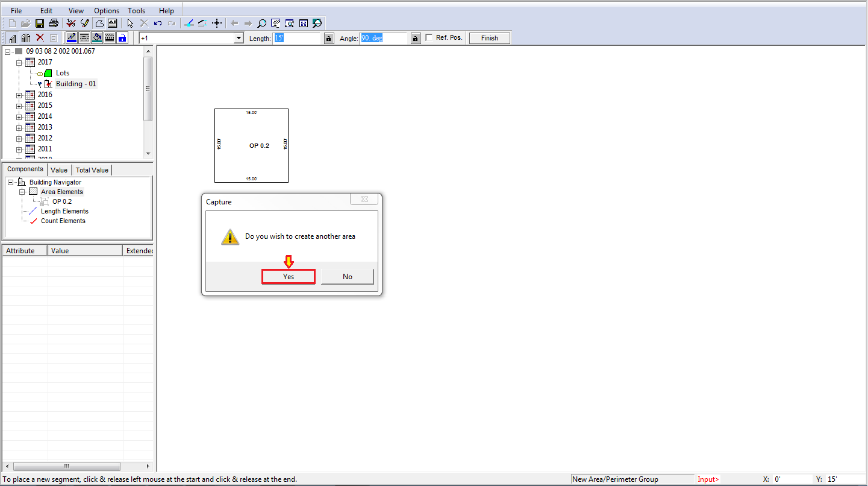Screen dimensions: 868x486
Task: Click the Angle input field
Action: click(384, 38)
